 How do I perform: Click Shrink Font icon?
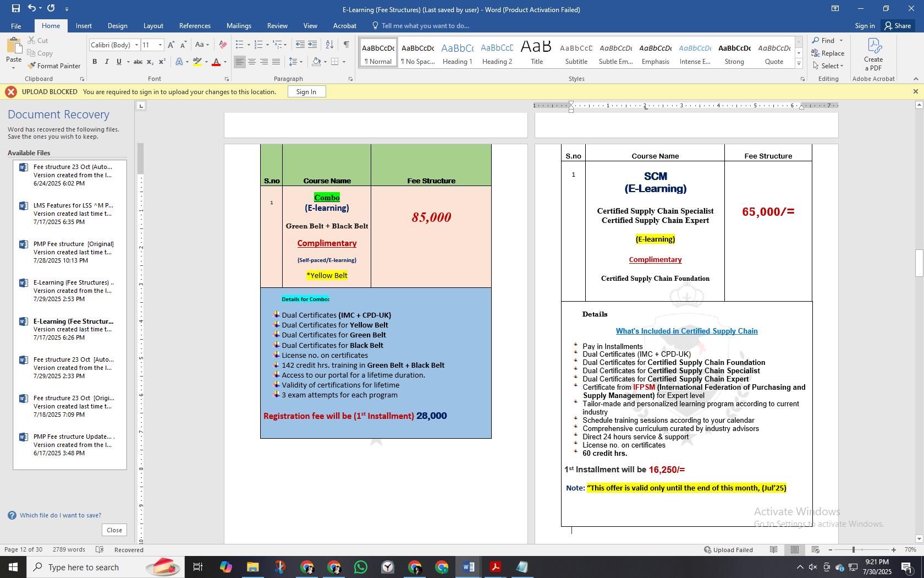tap(183, 45)
